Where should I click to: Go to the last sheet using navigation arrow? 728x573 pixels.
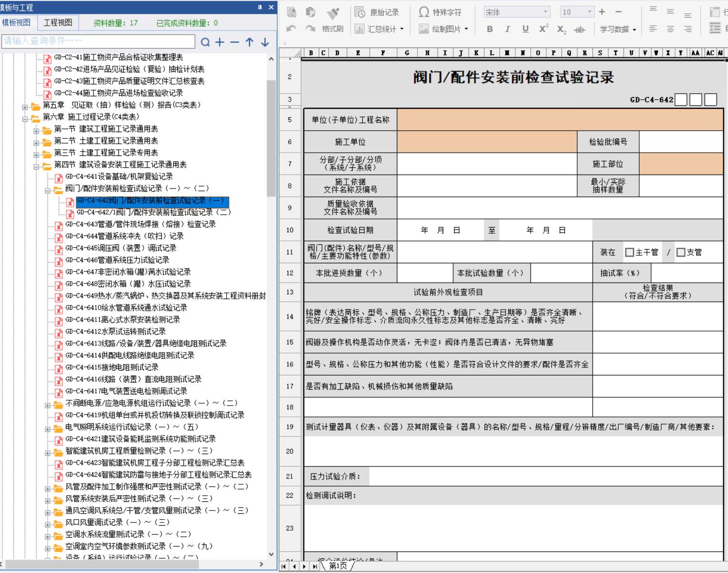point(314,566)
